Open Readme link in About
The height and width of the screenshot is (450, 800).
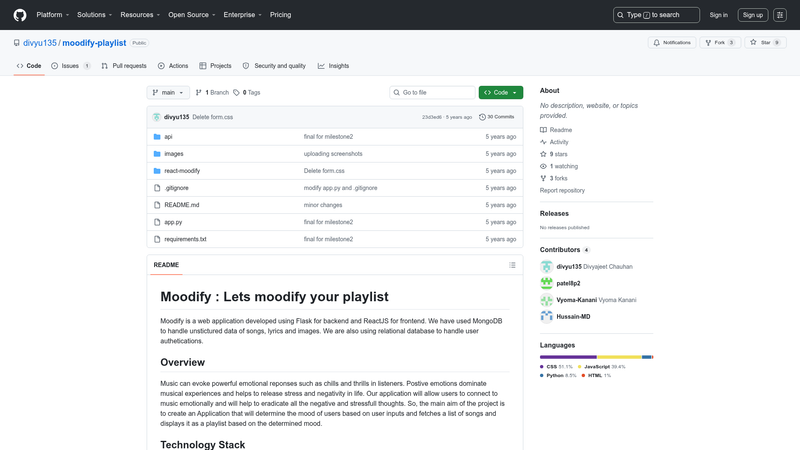[x=556, y=130]
